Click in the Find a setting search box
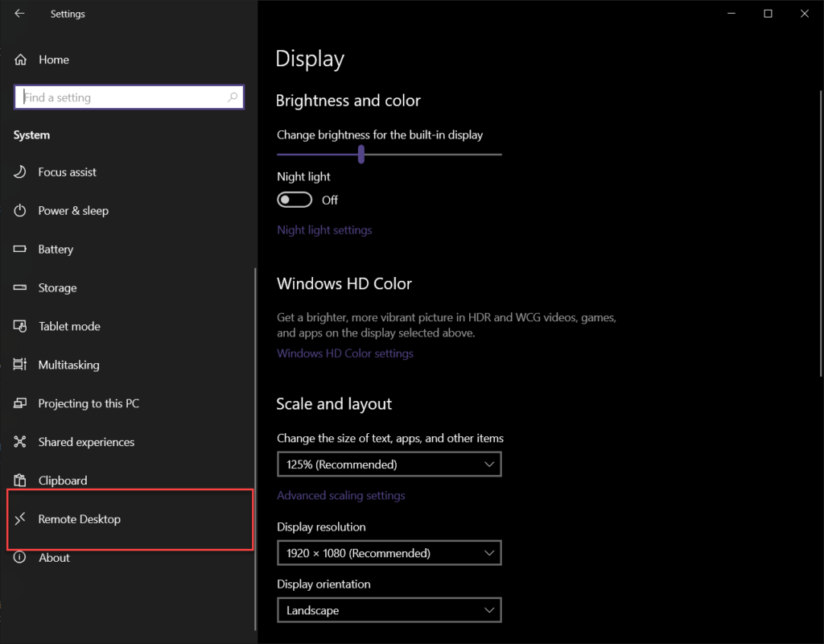Image resolution: width=824 pixels, height=644 pixels. click(x=130, y=97)
